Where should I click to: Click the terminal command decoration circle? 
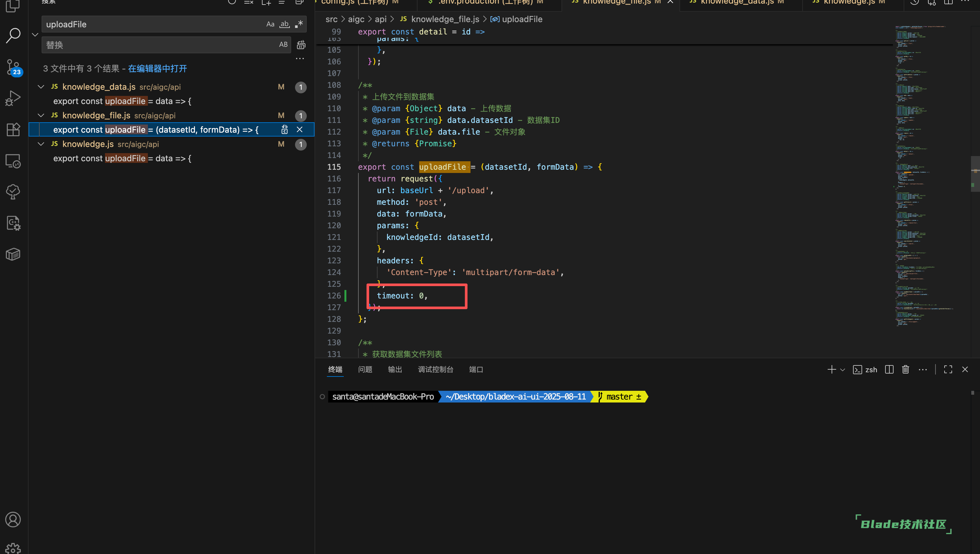(322, 397)
